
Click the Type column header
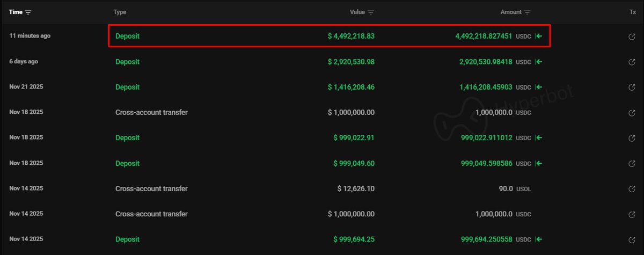pos(120,12)
